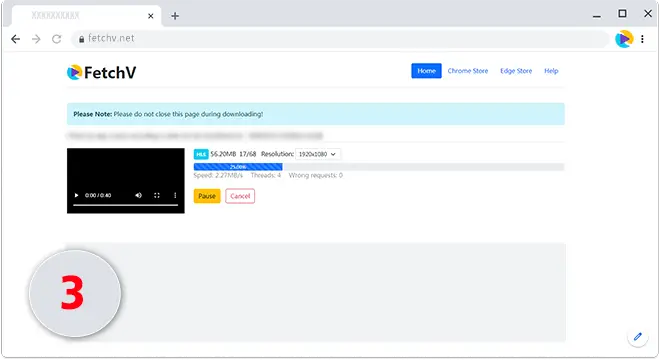Click the FetchV extension icon in toolbar

tap(624, 39)
